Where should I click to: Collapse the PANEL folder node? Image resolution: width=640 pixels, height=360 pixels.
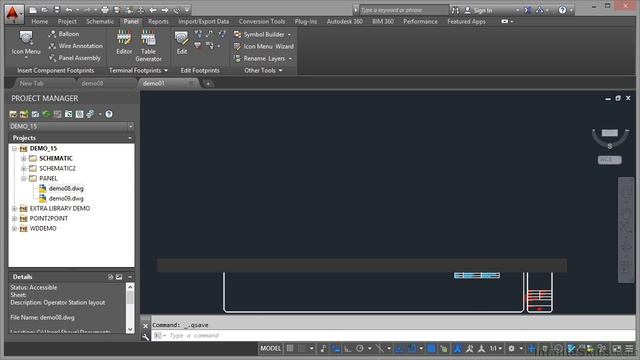(x=24, y=178)
